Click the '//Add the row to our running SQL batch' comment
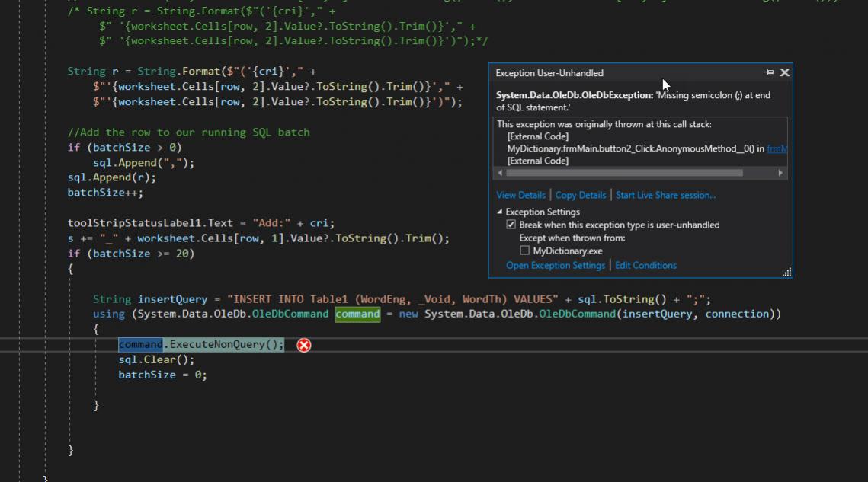The height and width of the screenshot is (482, 868). 188,132
